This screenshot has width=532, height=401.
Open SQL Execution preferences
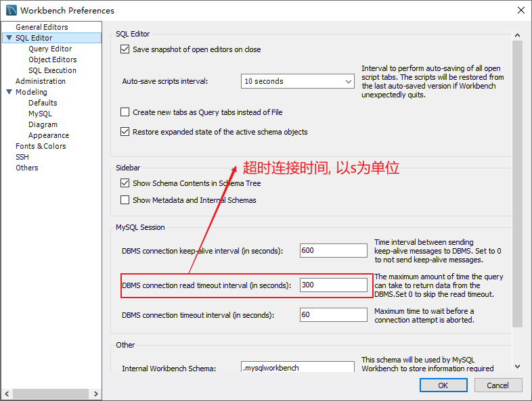[x=52, y=70]
